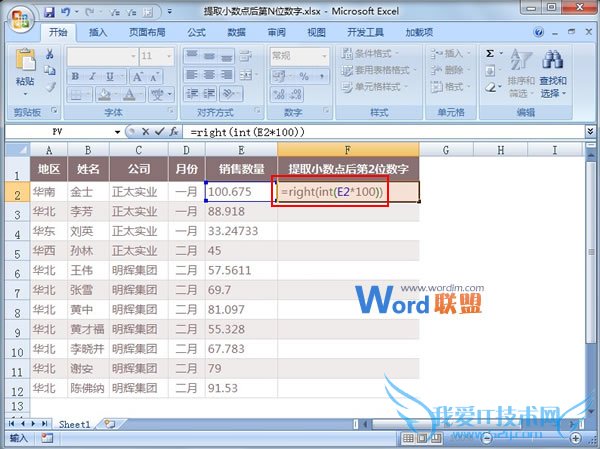Viewport: 600px width, 449px height.
Task: Open Sort and Filter
Action: point(521,73)
